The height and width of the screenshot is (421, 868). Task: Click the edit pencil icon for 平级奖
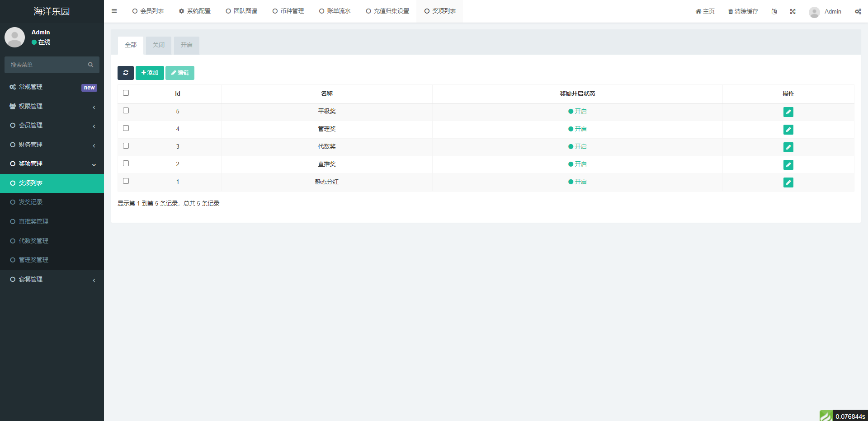[x=788, y=112]
